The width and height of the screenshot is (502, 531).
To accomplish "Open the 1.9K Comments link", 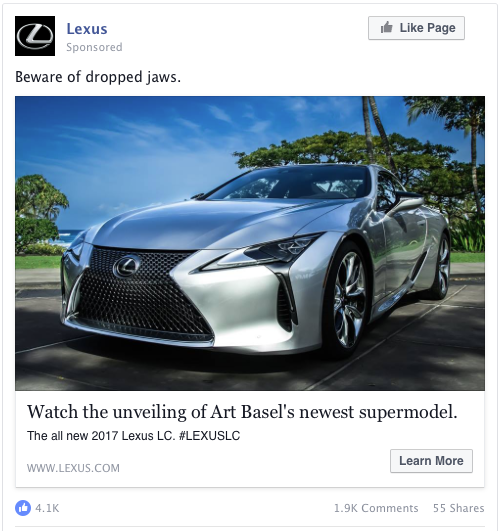I will tap(376, 508).
